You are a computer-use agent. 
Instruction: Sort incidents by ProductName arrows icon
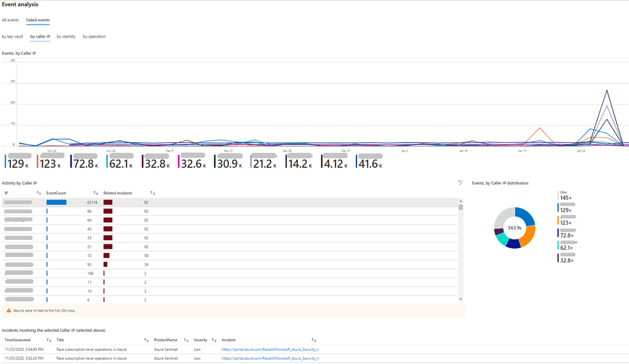[186, 340]
